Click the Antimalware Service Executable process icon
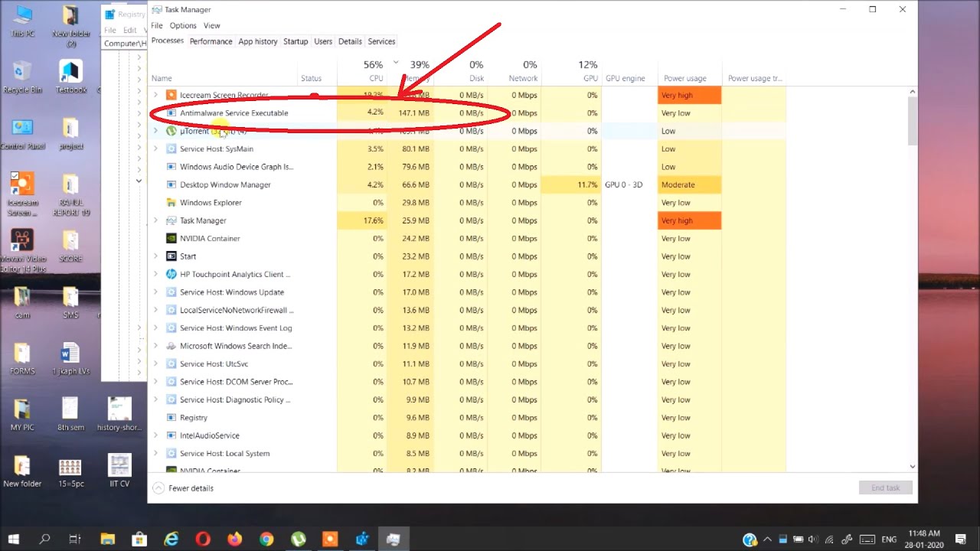 pyautogui.click(x=171, y=113)
